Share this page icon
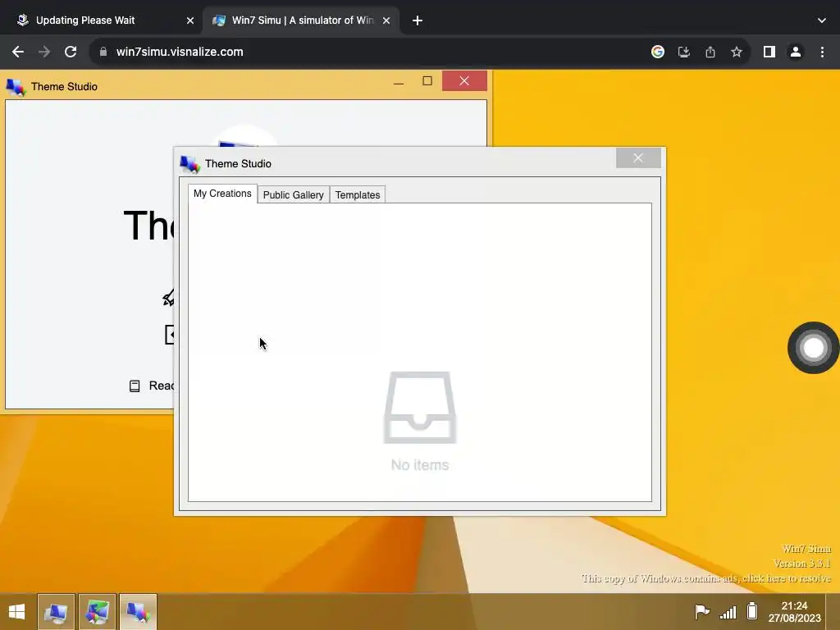This screenshot has height=630, width=840. click(x=710, y=52)
